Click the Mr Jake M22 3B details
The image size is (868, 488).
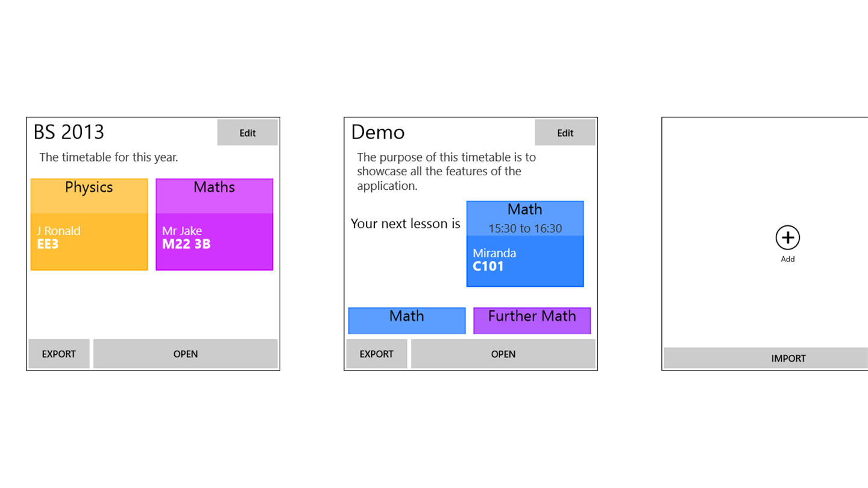pos(214,241)
